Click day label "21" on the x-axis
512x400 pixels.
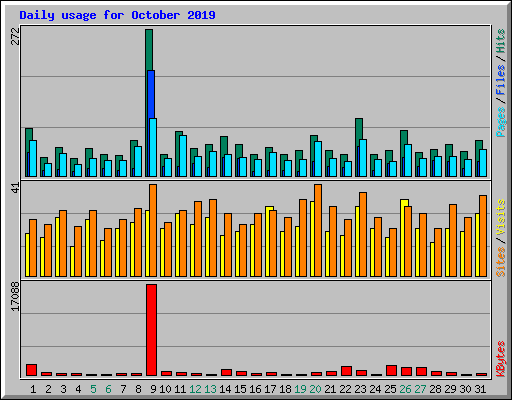(330, 389)
